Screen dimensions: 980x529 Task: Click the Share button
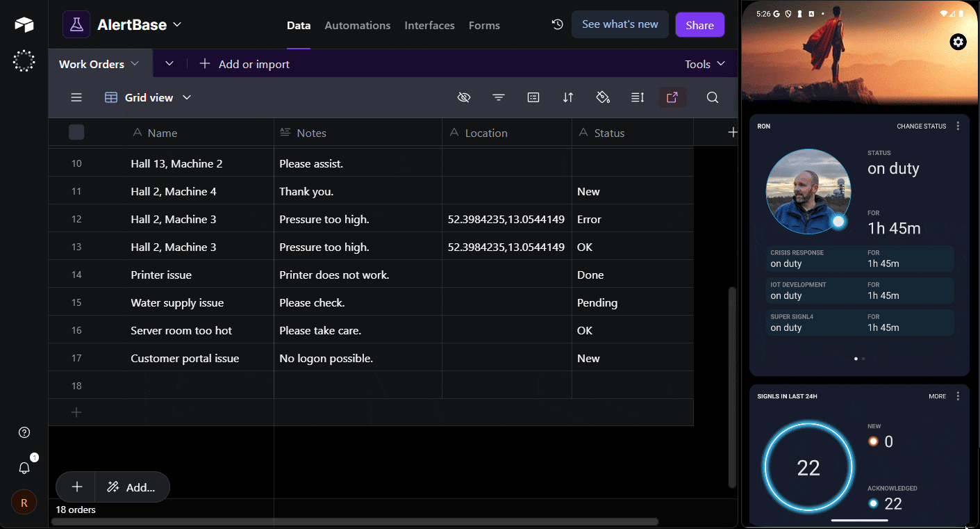click(x=699, y=25)
